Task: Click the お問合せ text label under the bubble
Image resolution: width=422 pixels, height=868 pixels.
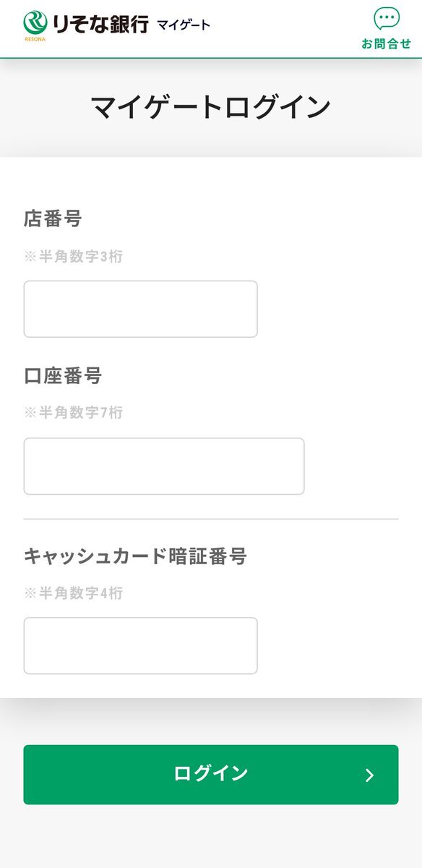Action: 387,43
